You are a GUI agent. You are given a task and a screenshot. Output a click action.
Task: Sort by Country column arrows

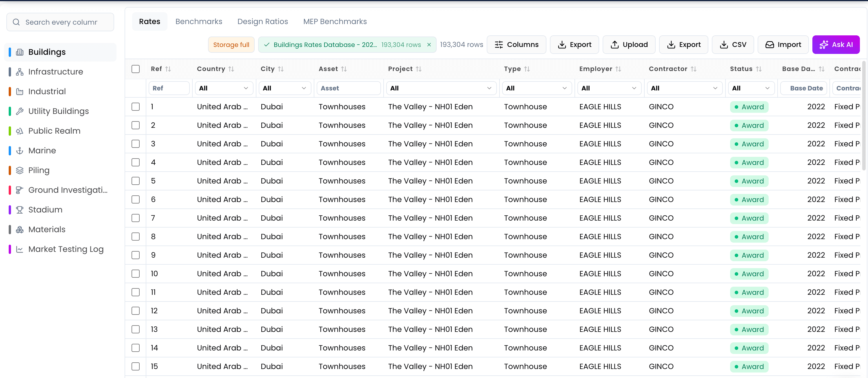coord(231,69)
